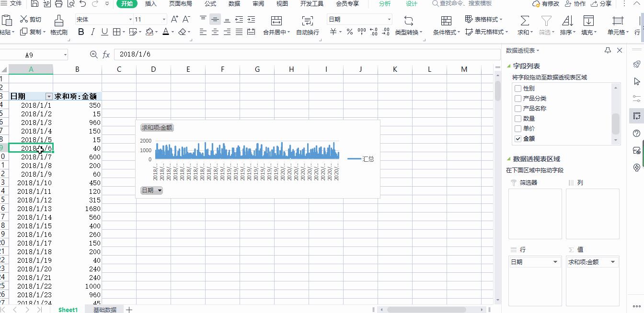Click the 分享 share button
Screen dimensions: 644x313
pos(601,4)
